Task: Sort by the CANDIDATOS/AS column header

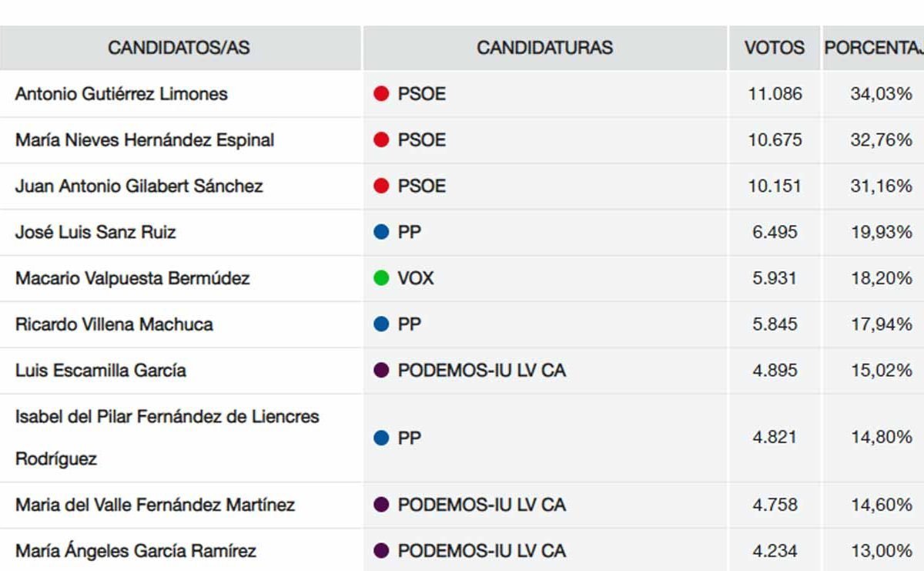Action: [179, 48]
